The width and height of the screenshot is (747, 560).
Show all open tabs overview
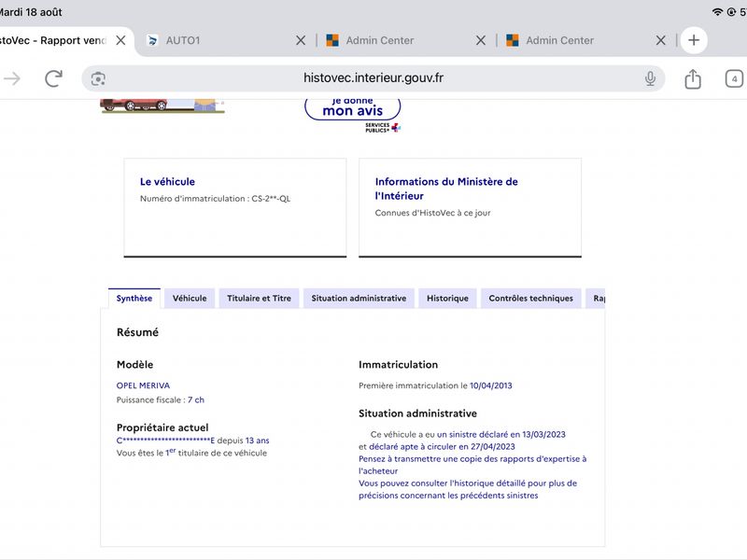[734, 78]
